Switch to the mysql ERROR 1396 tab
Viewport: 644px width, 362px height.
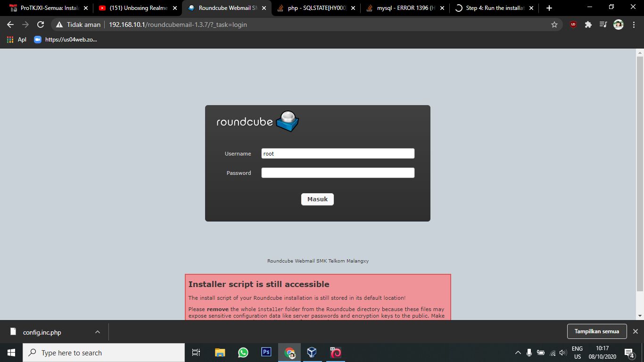coord(404,8)
